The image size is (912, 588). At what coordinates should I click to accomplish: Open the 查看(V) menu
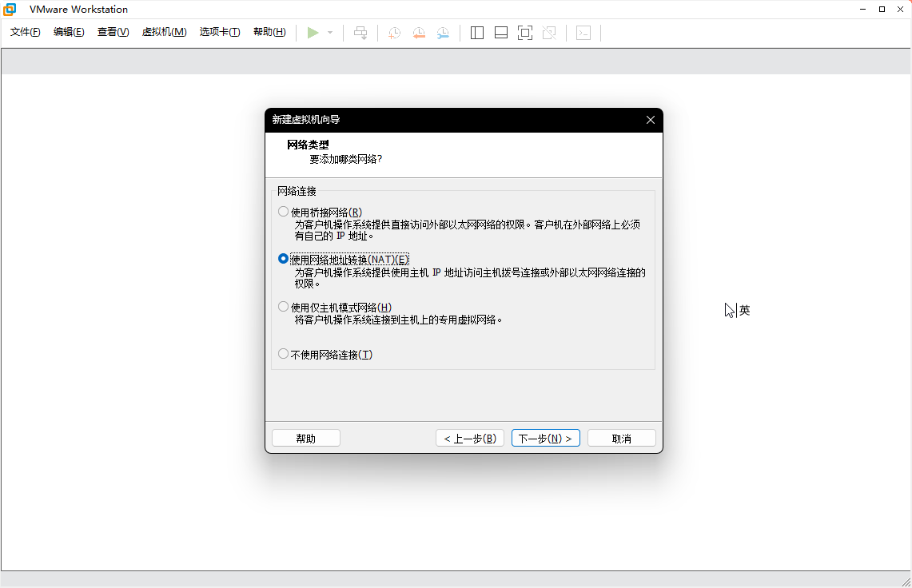click(x=113, y=32)
